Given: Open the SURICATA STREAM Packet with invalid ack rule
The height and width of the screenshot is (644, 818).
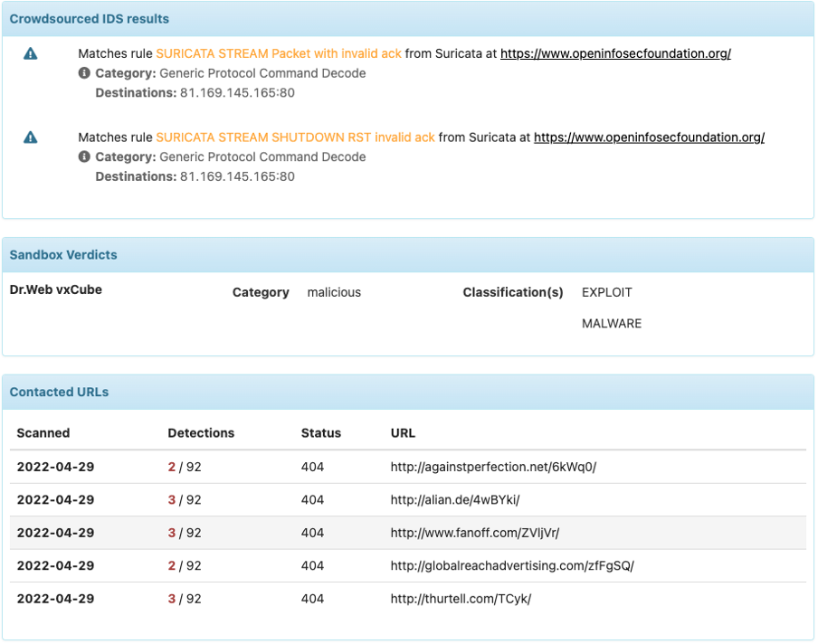Looking at the screenshot, I should pos(279,53).
